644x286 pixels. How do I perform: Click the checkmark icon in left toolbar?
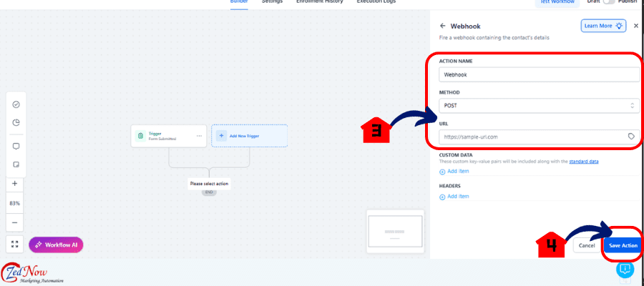pyautogui.click(x=16, y=104)
